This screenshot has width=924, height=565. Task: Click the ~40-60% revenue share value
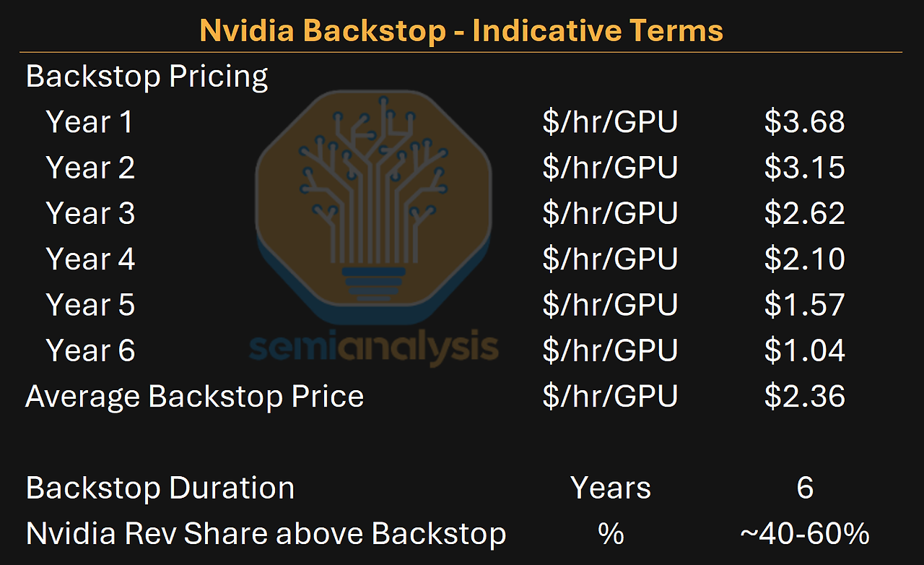805,534
